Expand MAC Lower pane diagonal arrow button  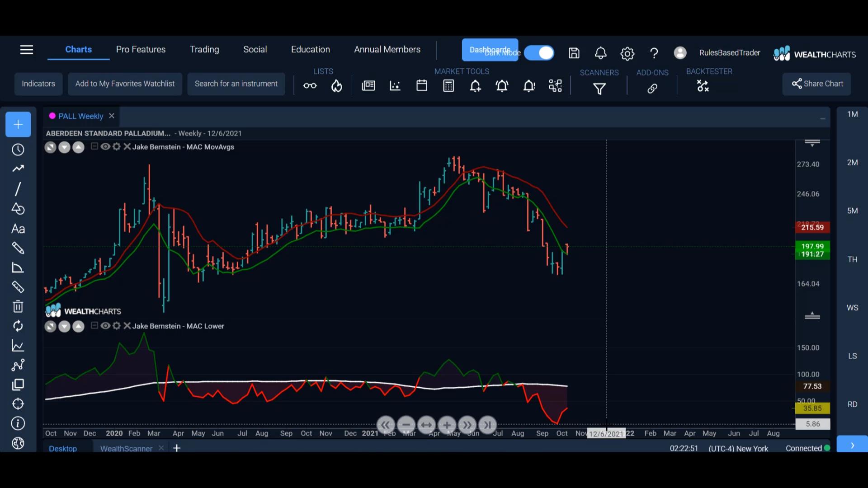click(x=50, y=326)
